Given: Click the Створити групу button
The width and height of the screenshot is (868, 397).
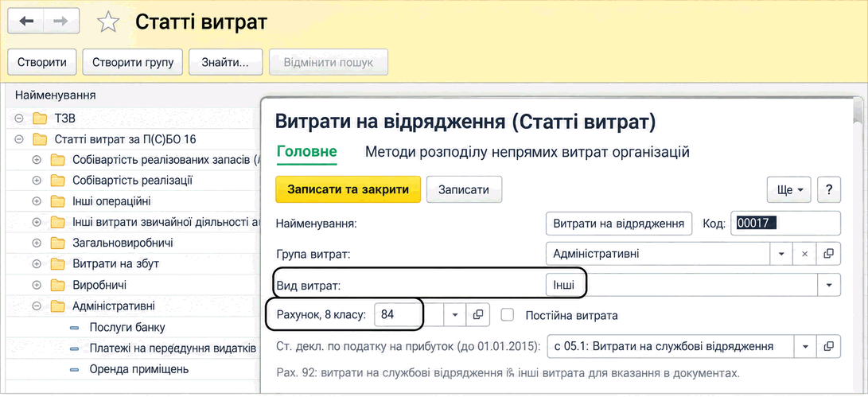Looking at the screenshot, I should point(133,62).
